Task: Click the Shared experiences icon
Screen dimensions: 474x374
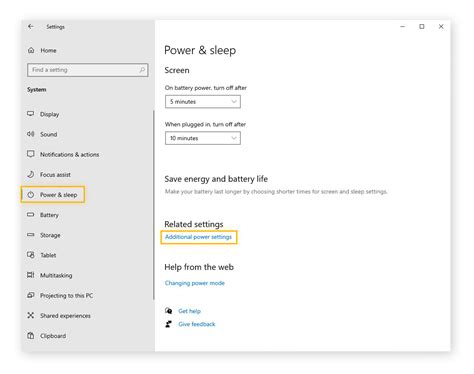Action: tap(31, 315)
